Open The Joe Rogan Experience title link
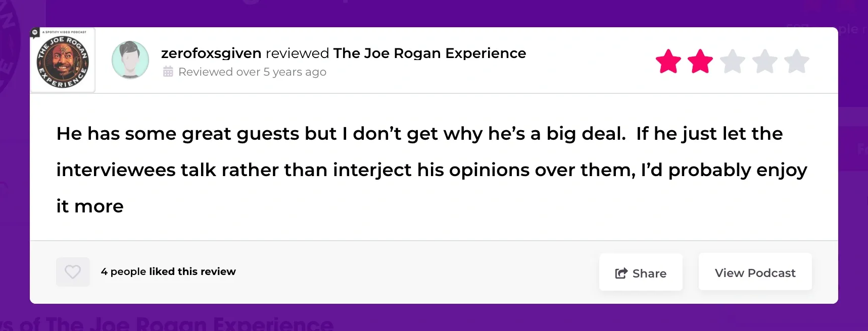The height and width of the screenshot is (331, 868). [429, 53]
